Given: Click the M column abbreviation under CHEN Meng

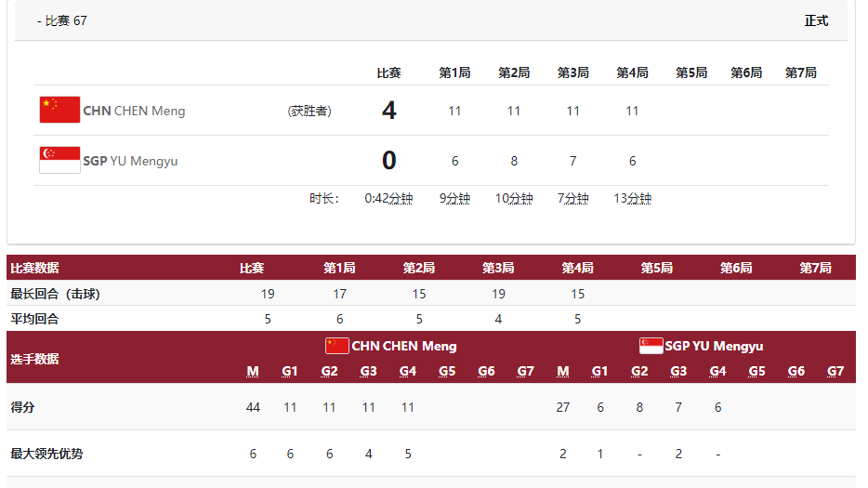Looking at the screenshot, I should point(253,371).
